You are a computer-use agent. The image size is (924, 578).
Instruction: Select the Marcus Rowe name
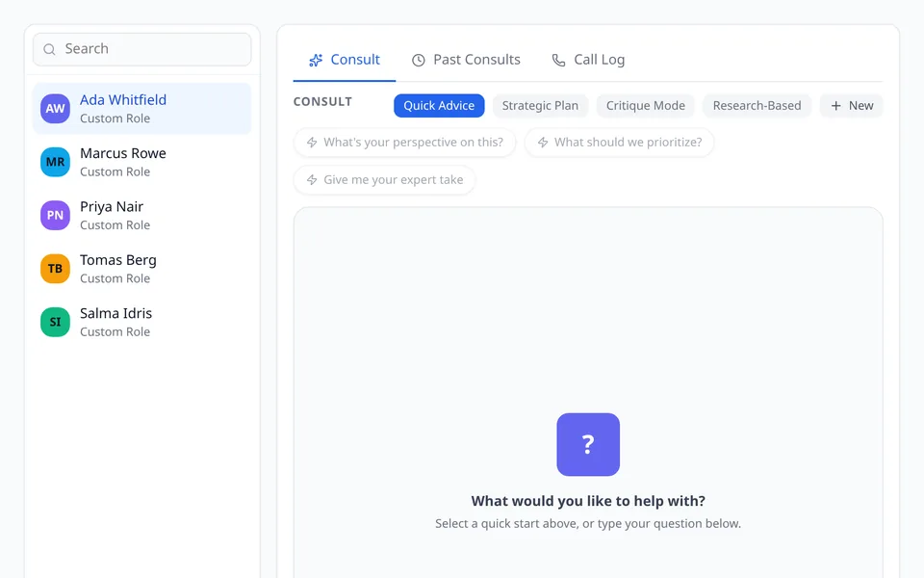(123, 153)
